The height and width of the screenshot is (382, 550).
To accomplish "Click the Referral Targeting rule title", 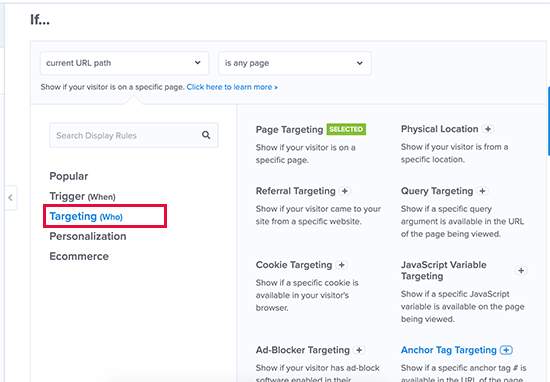I will [x=296, y=191].
